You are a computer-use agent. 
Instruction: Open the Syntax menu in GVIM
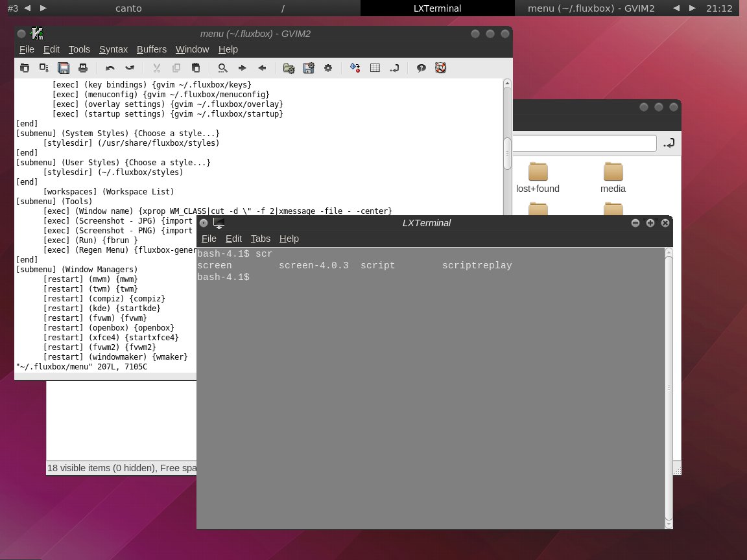point(113,49)
